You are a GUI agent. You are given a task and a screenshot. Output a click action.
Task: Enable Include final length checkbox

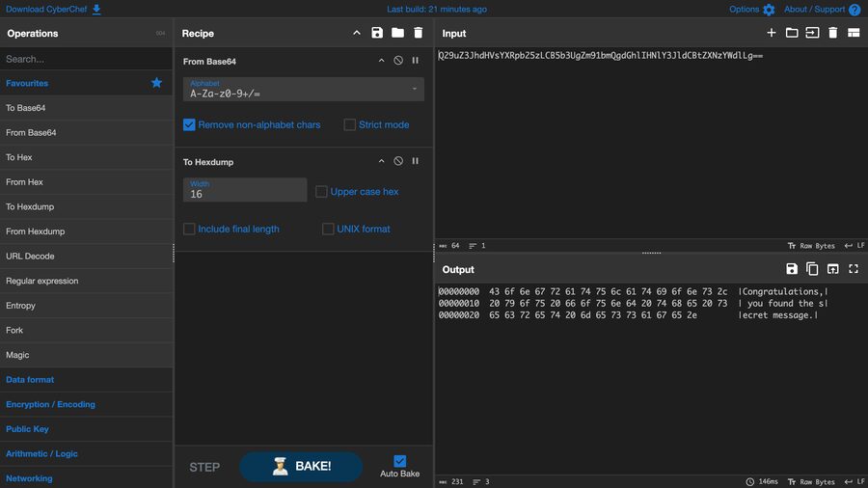point(189,229)
